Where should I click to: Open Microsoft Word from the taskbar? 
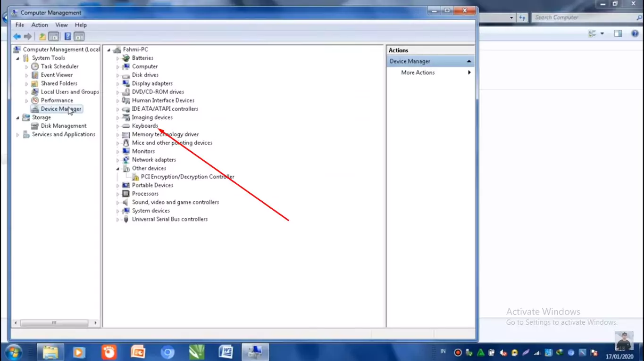tap(226, 352)
